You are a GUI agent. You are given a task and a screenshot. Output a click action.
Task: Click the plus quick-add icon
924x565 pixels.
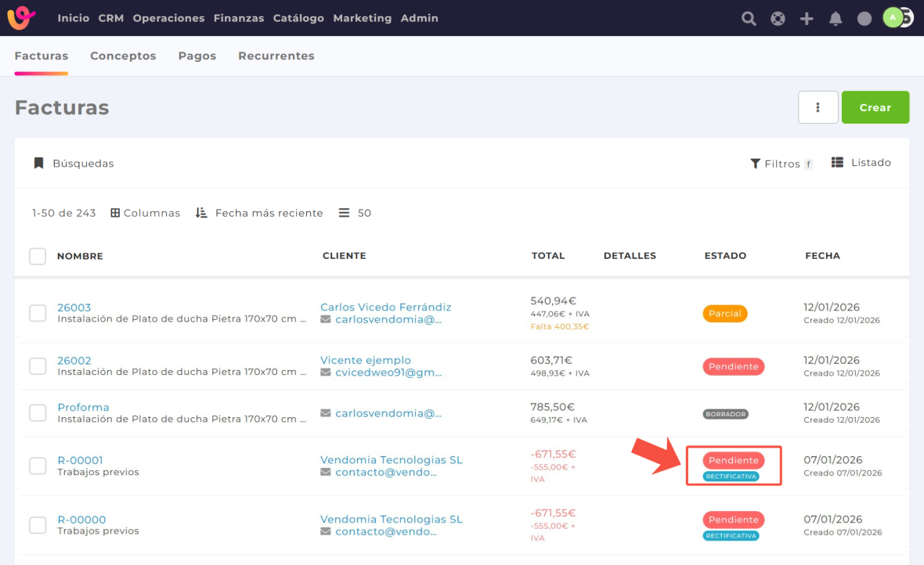coord(807,18)
